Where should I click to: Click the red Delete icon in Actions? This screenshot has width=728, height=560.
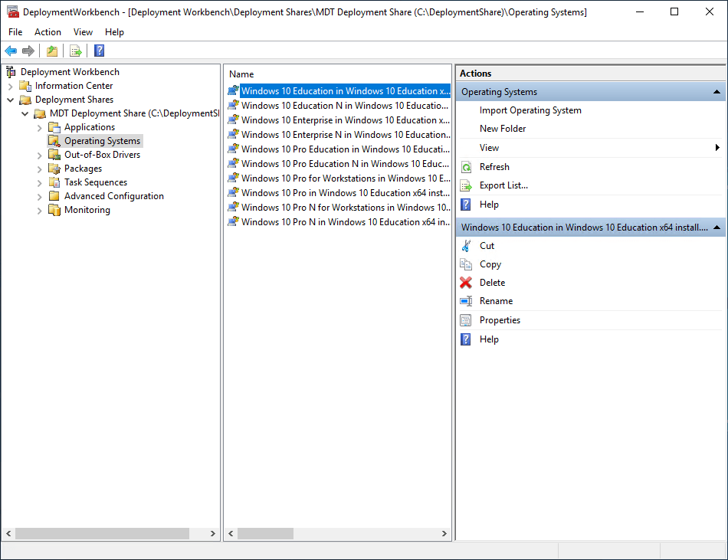(466, 283)
